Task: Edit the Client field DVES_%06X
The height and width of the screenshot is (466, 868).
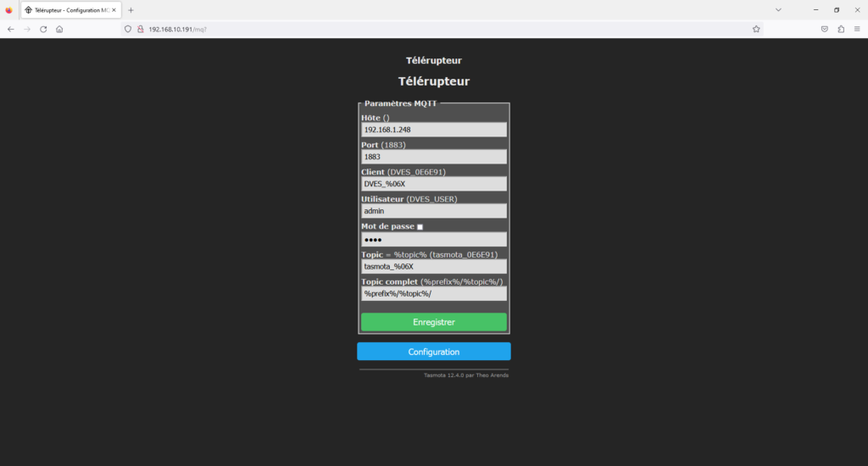Action: pyautogui.click(x=433, y=184)
